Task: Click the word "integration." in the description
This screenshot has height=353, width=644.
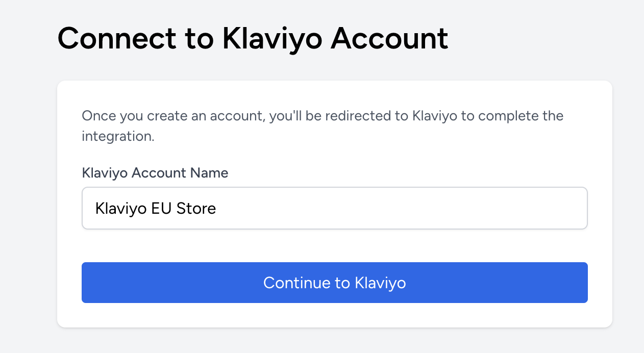Action: pyautogui.click(x=118, y=137)
